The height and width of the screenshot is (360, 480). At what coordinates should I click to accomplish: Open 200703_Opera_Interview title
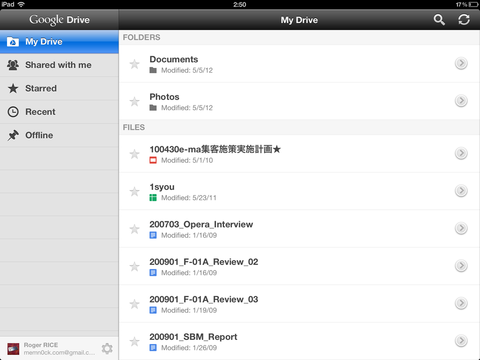coord(201,224)
